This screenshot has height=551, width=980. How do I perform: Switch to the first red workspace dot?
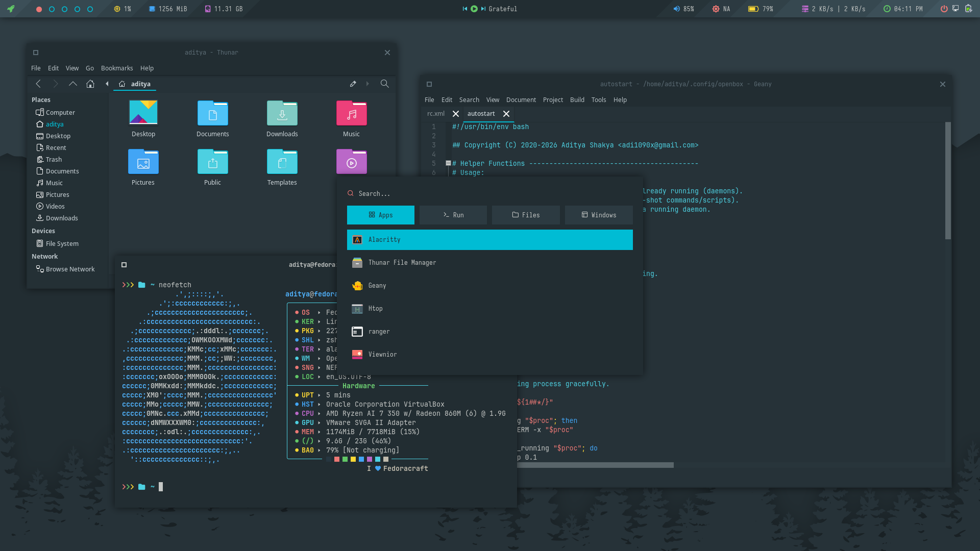tap(39, 9)
